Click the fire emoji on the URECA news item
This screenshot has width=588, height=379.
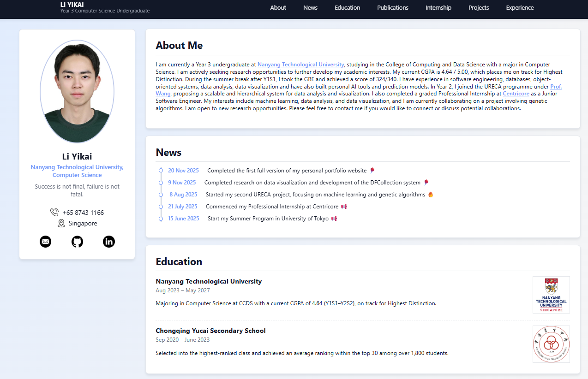click(430, 194)
